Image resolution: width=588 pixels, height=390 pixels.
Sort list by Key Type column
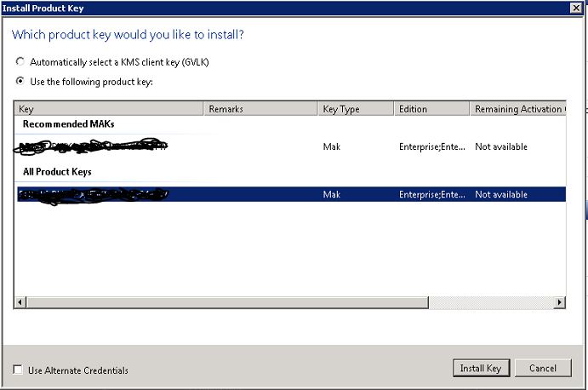point(356,109)
